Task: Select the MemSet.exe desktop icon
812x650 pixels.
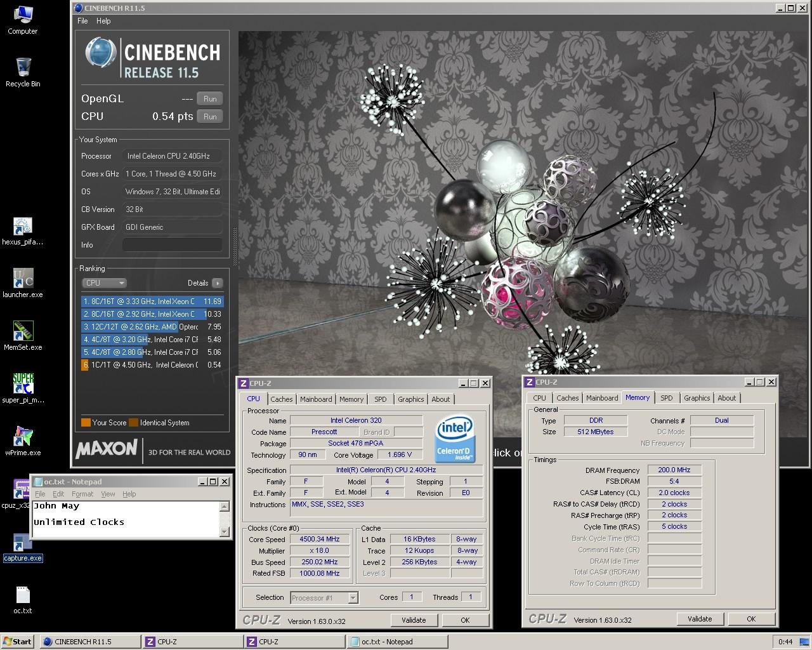Action: pyautogui.click(x=23, y=336)
